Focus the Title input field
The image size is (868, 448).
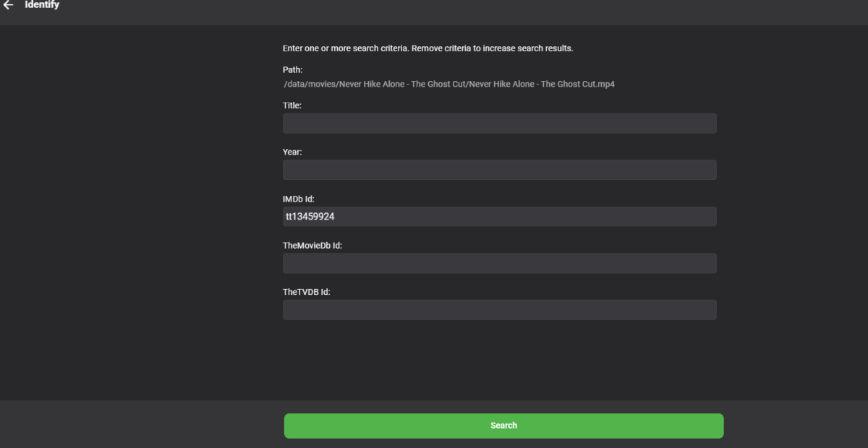499,124
